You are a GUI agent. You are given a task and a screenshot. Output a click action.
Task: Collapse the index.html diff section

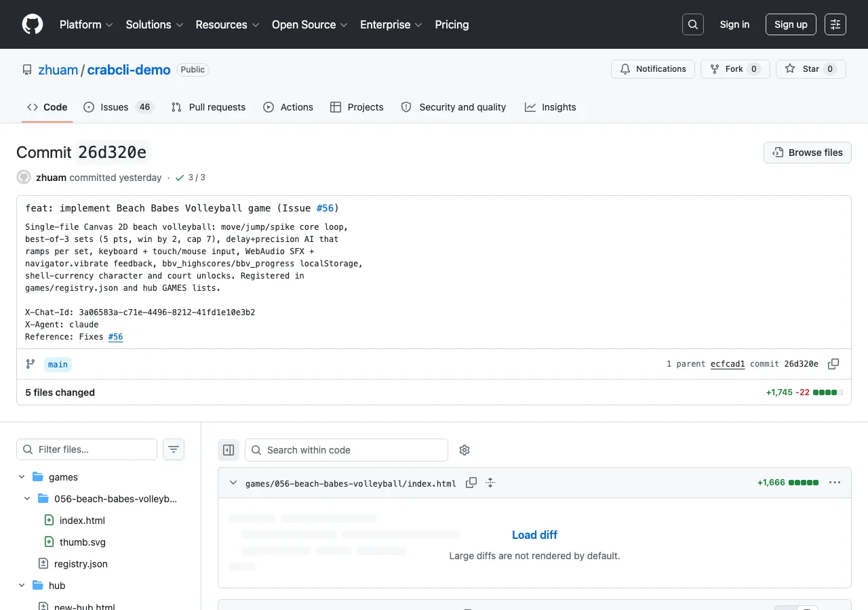[x=233, y=483]
